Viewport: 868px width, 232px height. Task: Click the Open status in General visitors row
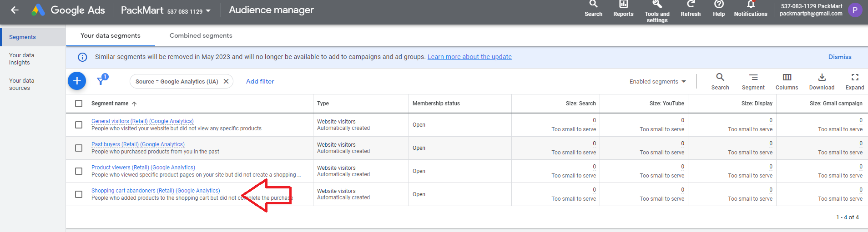click(x=419, y=125)
